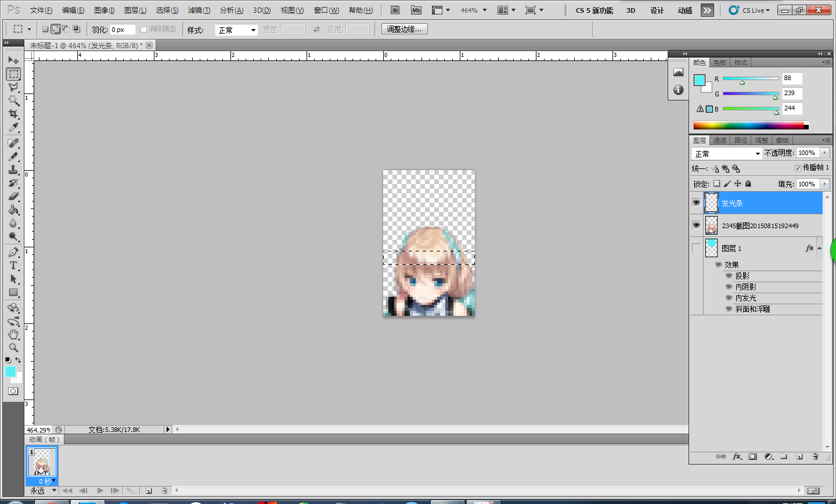This screenshot has width=836, height=504.
Task: Select the Healing Brush tool
Action: click(x=13, y=143)
